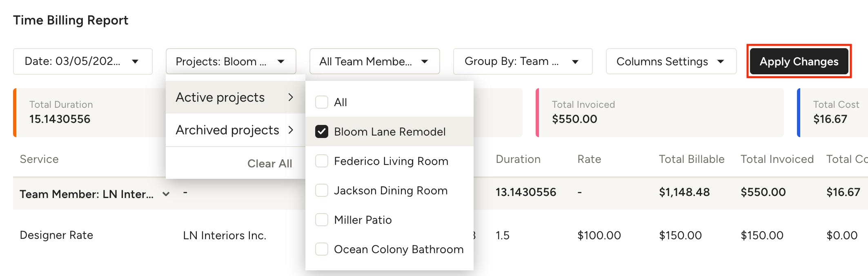Click the Apply Changes button

(x=799, y=61)
